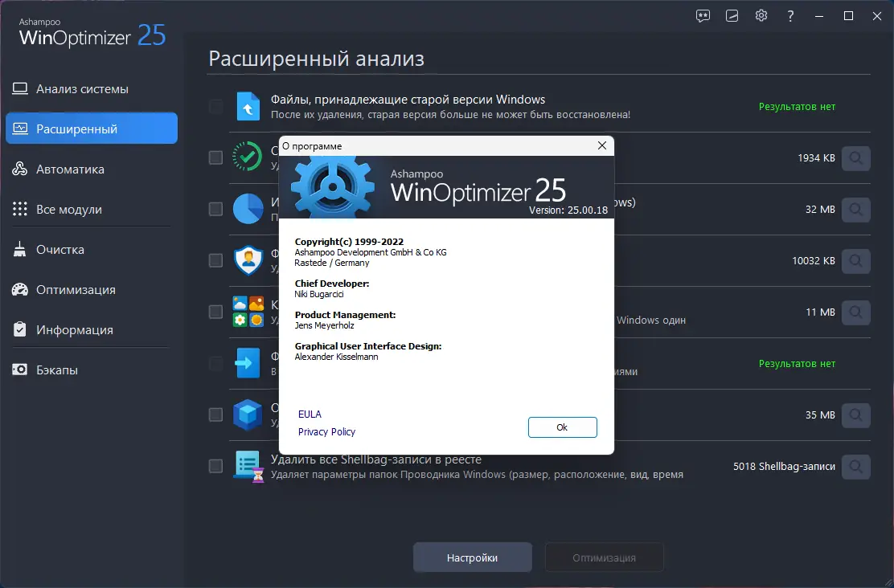The image size is (894, 588).
Task: Switch to Очистка section
Action: (x=91, y=250)
